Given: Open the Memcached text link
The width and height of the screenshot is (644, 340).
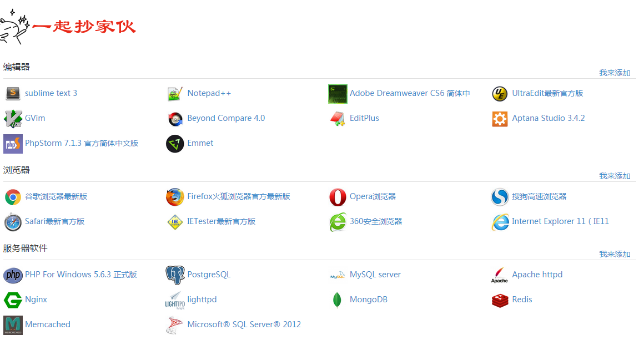Looking at the screenshot, I should pos(48,325).
